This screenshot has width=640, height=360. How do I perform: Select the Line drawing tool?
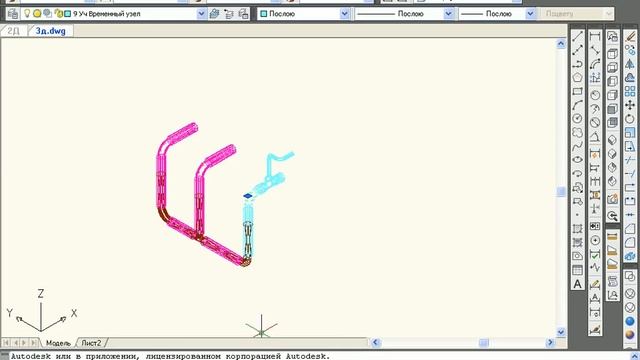pos(577,36)
